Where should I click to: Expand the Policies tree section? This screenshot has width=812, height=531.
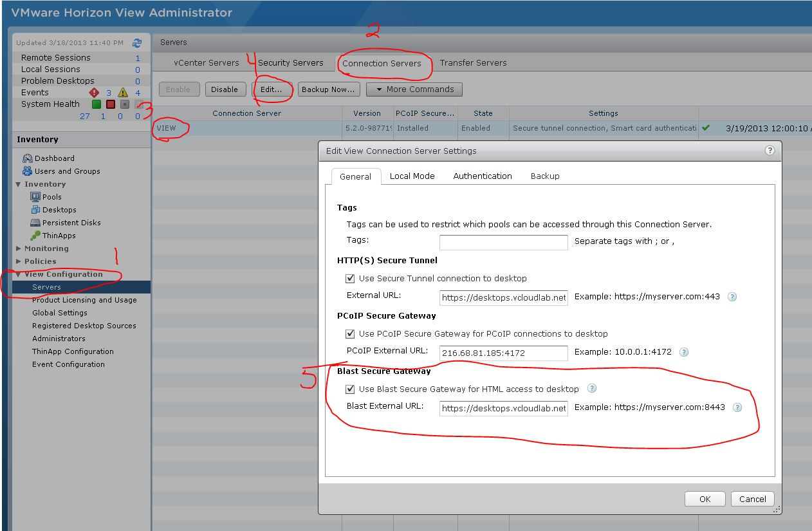tap(19, 261)
